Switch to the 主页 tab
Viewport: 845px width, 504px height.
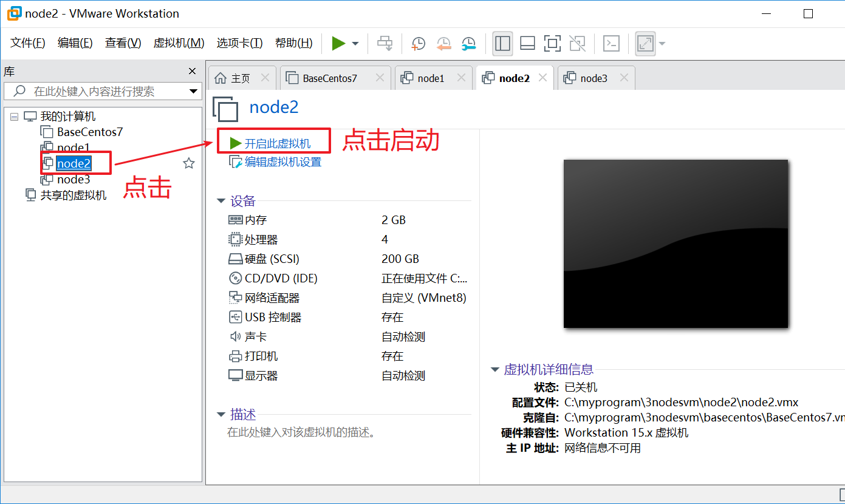[241, 78]
